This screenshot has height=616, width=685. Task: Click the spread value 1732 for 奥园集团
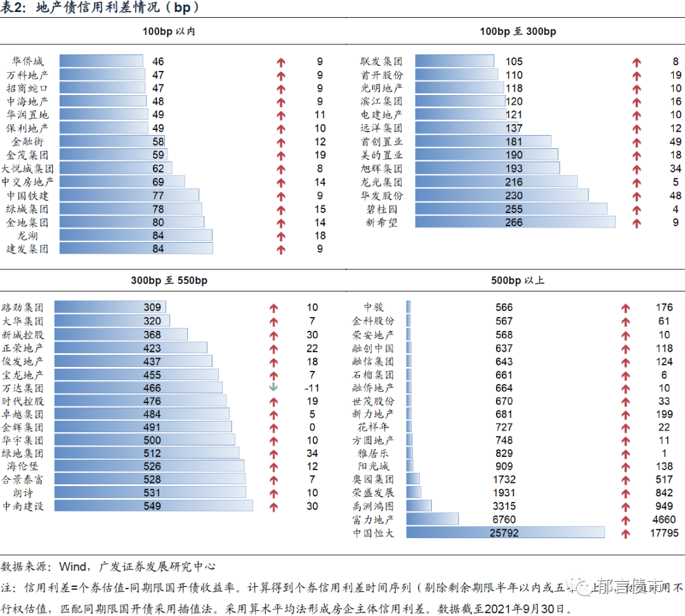point(504,479)
